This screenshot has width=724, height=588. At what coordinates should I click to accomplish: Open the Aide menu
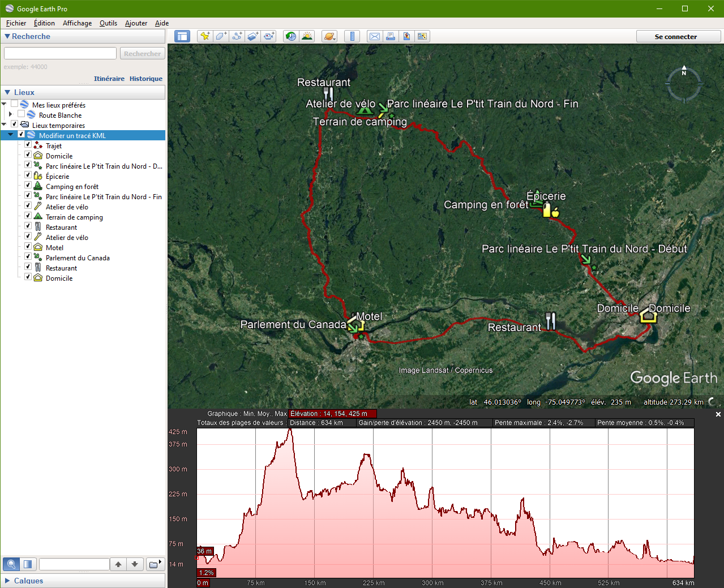click(162, 23)
